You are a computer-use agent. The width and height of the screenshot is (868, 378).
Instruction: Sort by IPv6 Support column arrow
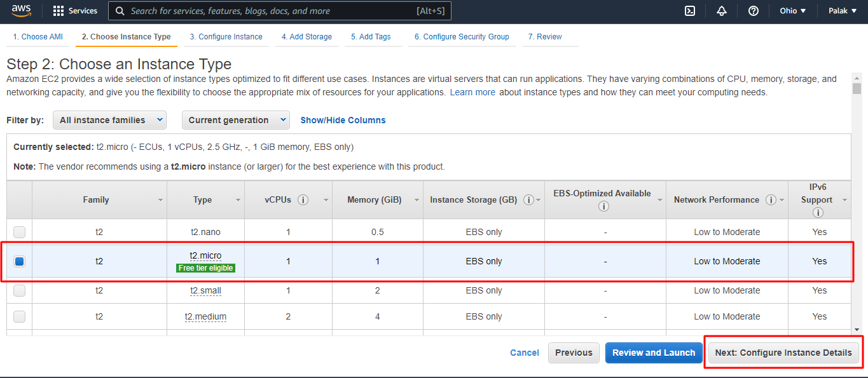[x=844, y=200]
